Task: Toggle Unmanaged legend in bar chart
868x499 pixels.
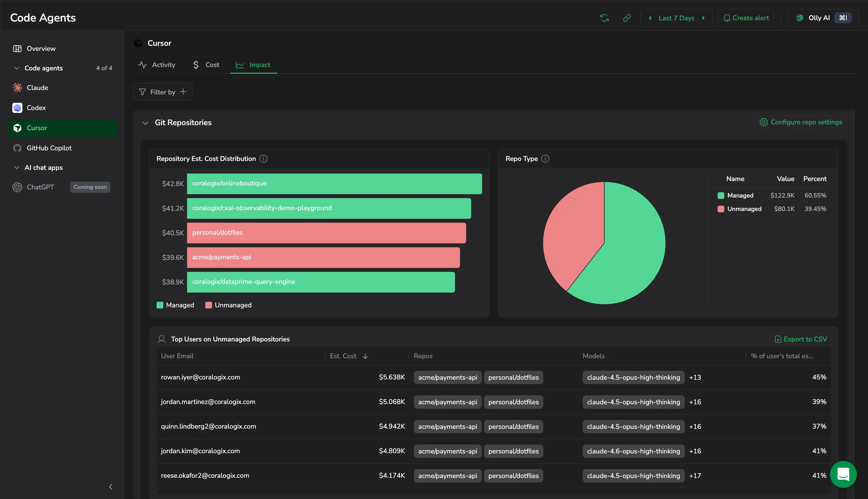Action: 228,305
